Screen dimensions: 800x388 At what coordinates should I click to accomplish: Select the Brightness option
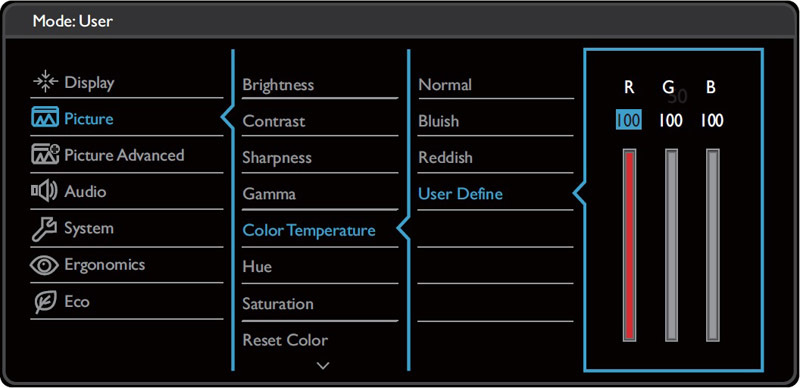pyautogui.click(x=278, y=85)
